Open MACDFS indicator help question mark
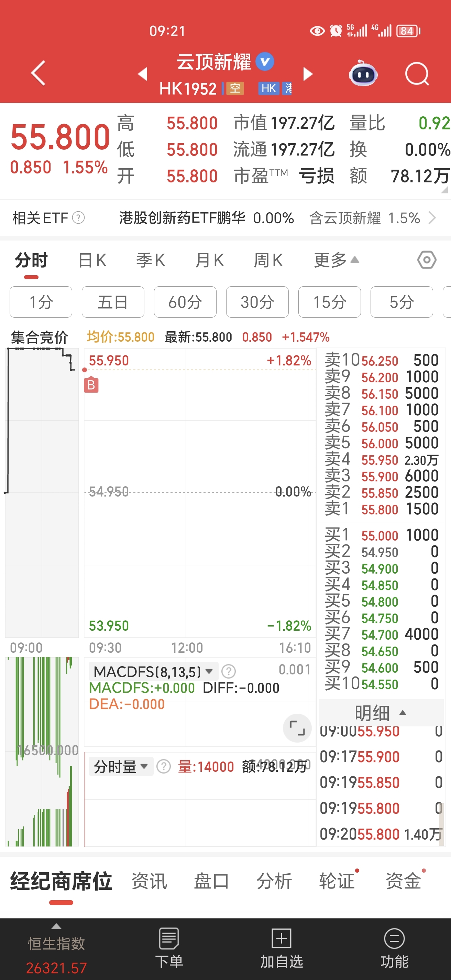This screenshot has height=980, width=451. (x=228, y=671)
